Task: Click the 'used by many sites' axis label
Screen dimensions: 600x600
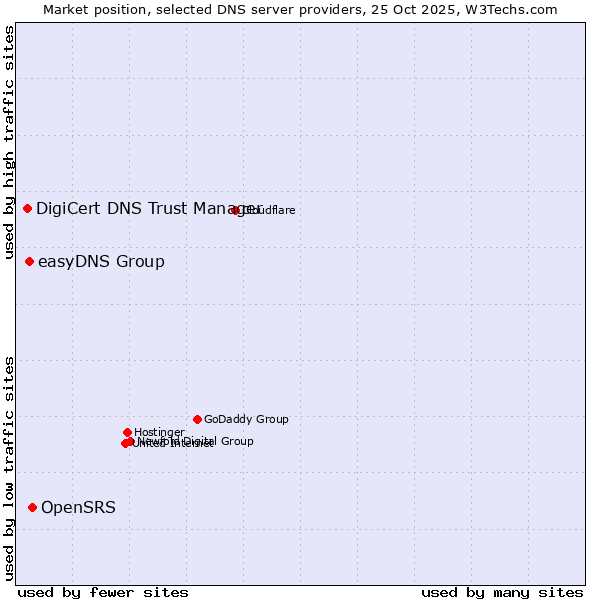Action: click(502, 592)
